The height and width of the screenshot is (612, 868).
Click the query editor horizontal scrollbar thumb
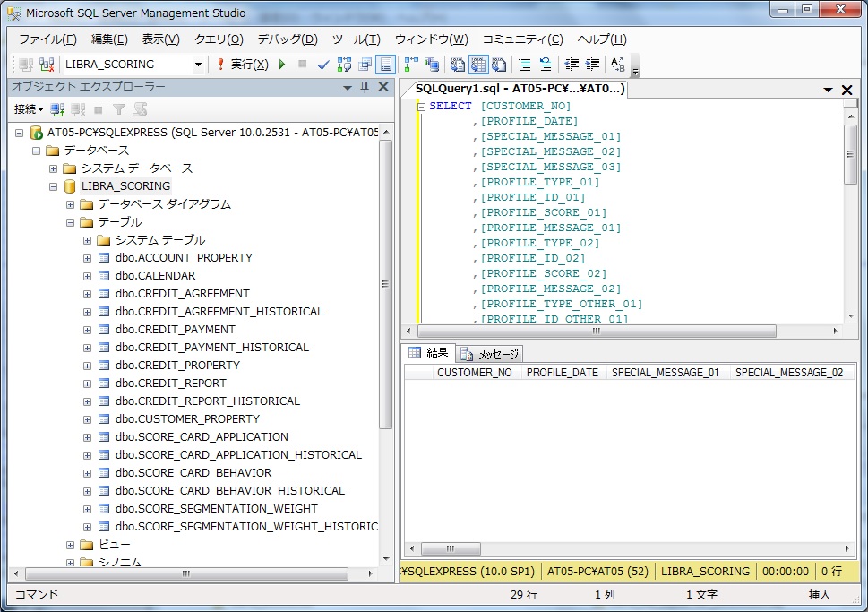tap(597, 332)
